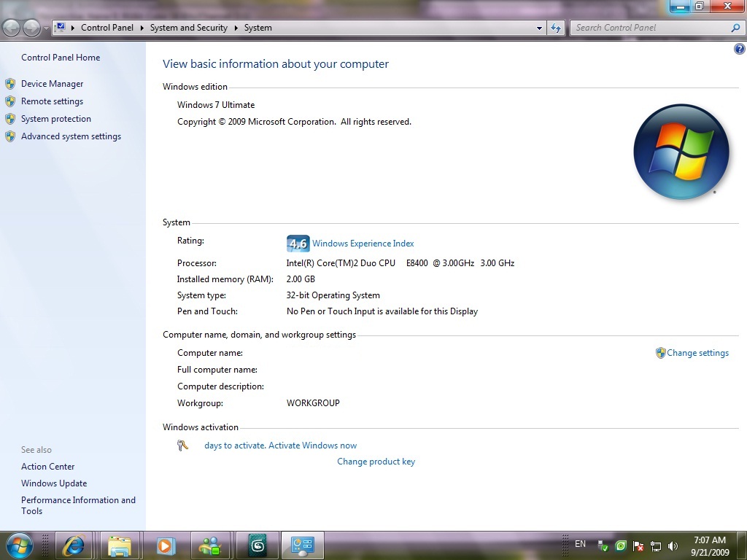
Task: Click the 'No Pen or Touch Input' text
Action: [x=382, y=311]
